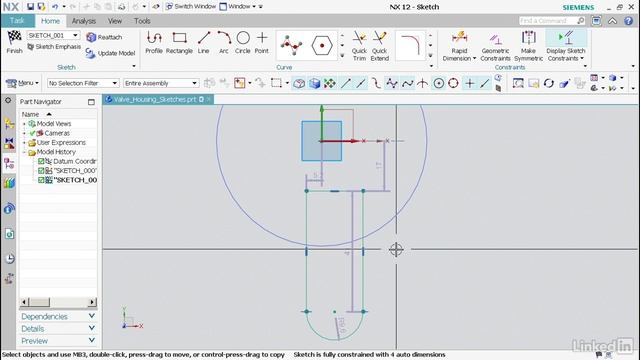Select the Cameras tree item

57,133
